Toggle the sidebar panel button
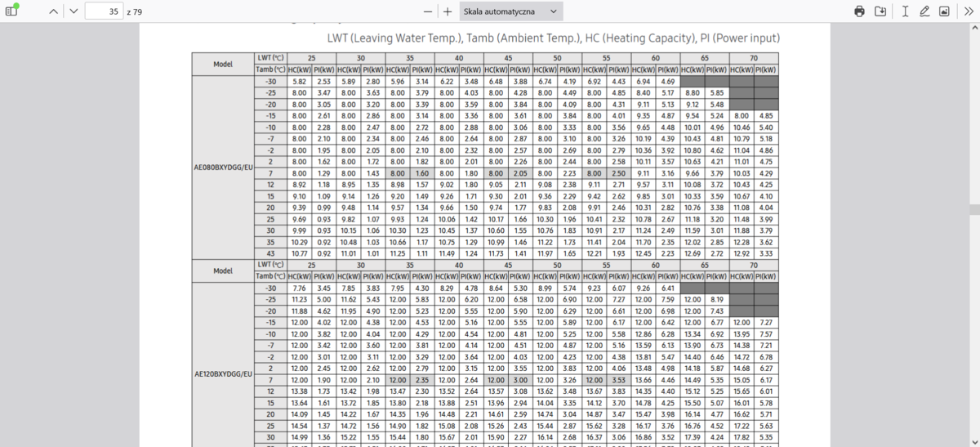Image resolution: width=980 pixels, height=447 pixels. [11, 11]
